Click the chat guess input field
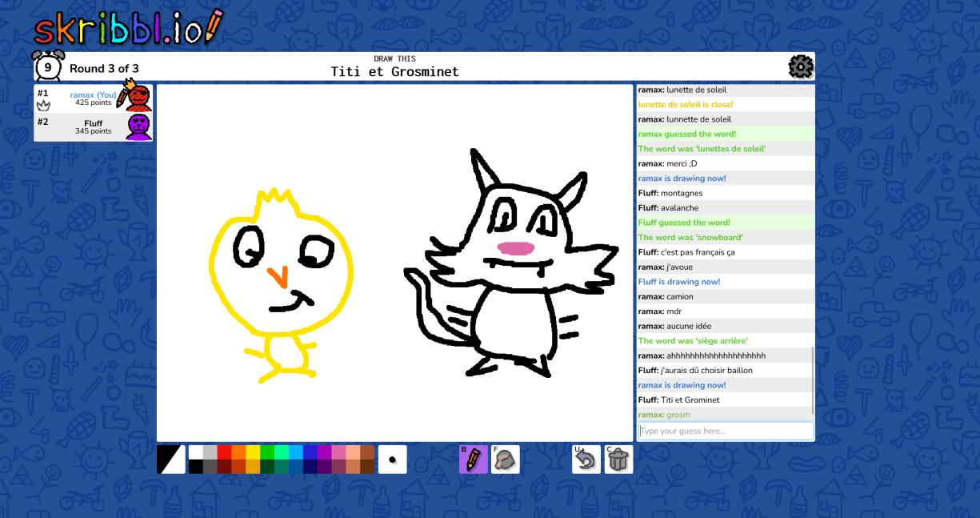980x518 pixels. click(725, 431)
